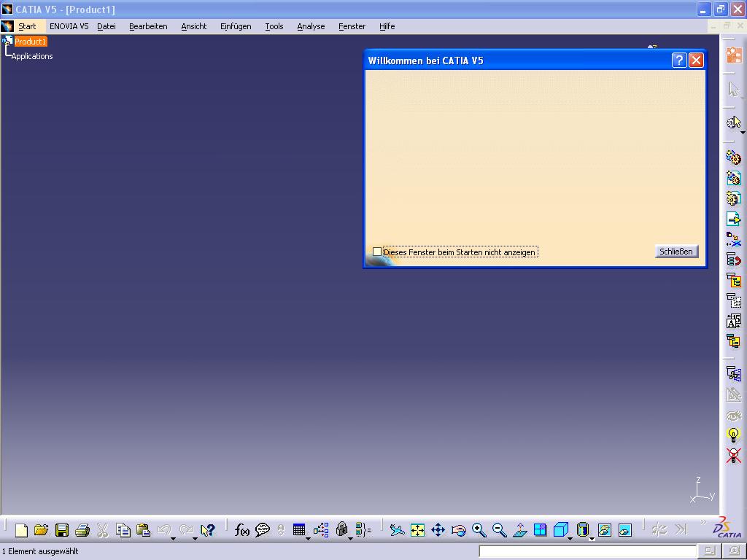Close the 'Willkommen bei CATIA V5' dialog

click(696, 60)
